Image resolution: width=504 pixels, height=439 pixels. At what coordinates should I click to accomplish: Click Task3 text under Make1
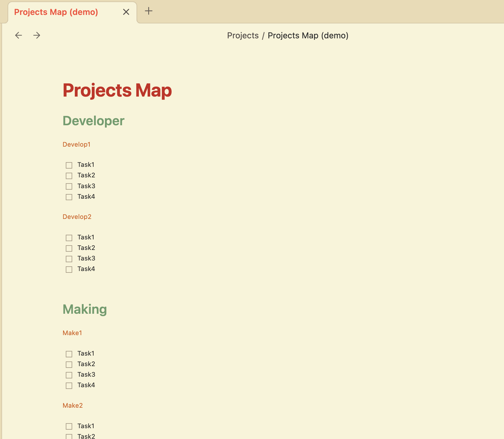pos(86,374)
